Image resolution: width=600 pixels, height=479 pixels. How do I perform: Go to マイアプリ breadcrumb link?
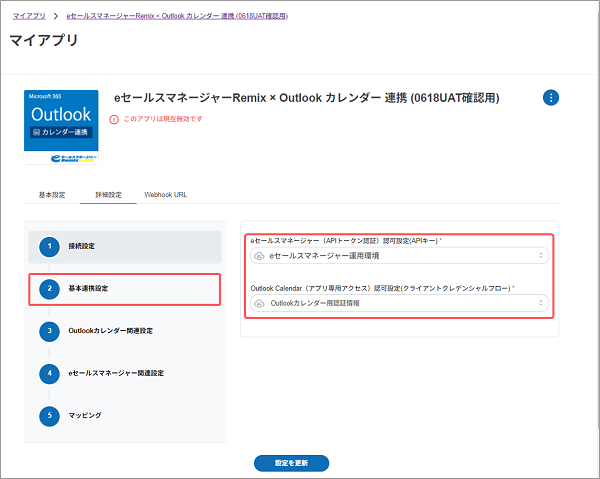tap(28, 16)
